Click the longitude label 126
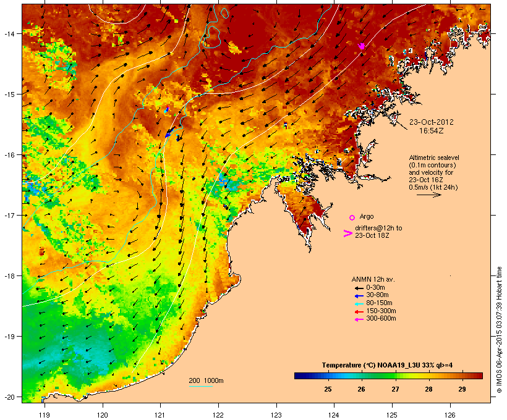The width and height of the screenshot is (507, 420). coord(450,415)
